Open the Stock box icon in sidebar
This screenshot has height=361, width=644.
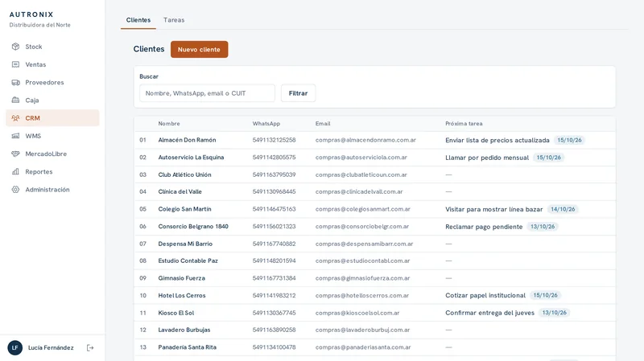tap(15, 47)
